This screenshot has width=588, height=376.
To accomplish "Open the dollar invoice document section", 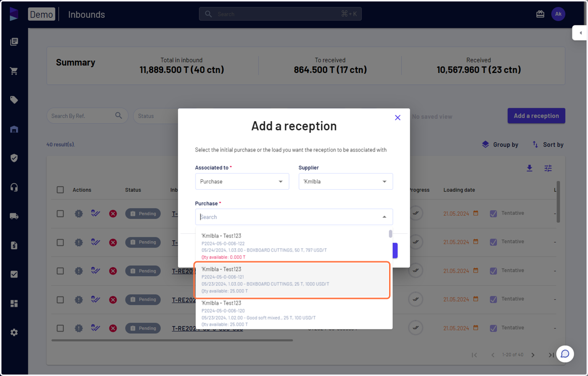I will coord(14,245).
